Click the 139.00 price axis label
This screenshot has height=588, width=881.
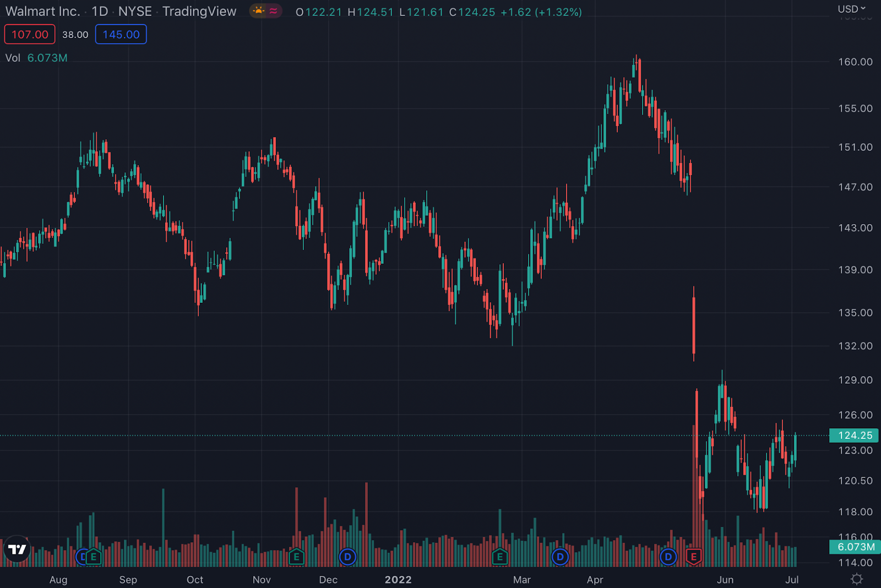pyautogui.click(x=855, y=270)
